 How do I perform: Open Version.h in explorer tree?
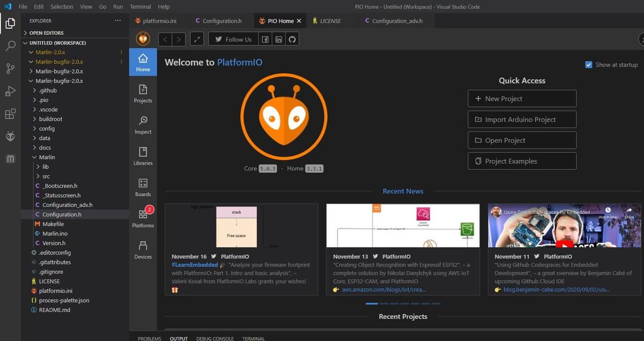coord(75,243)
